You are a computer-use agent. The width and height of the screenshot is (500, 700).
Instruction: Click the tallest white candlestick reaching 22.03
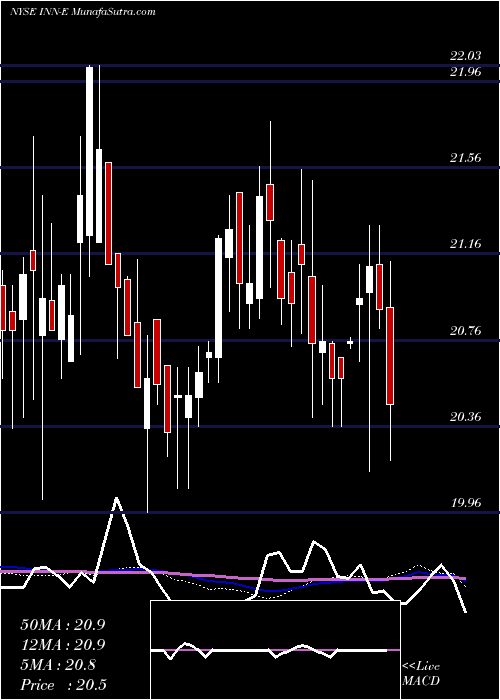[x=90, y=151]
